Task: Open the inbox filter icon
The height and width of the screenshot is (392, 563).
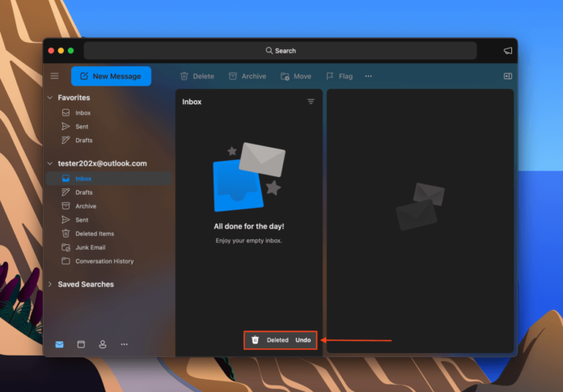Action: coord(311,102)
